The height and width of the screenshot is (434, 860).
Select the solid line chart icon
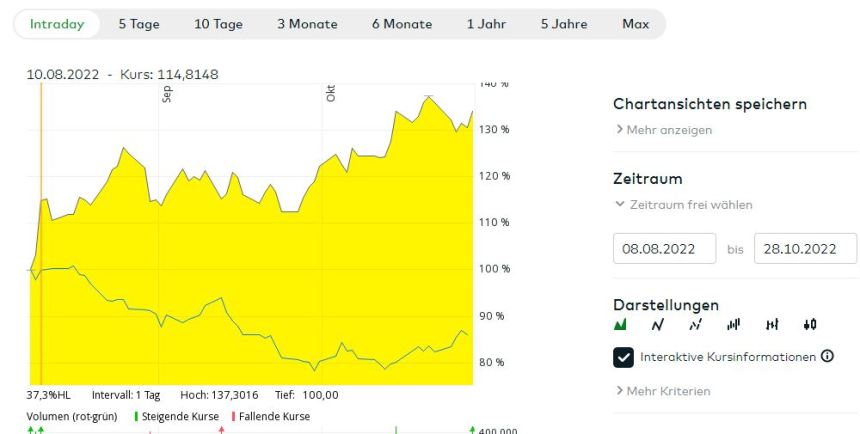(658, 324)
